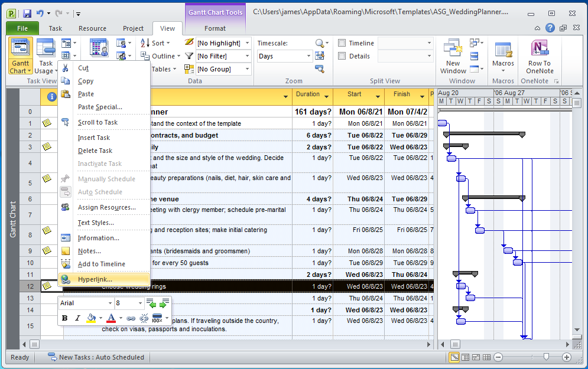Screen dimensions: 588x369
Task: Click the zoom in plus on the status bar
Action: point(566,357)
